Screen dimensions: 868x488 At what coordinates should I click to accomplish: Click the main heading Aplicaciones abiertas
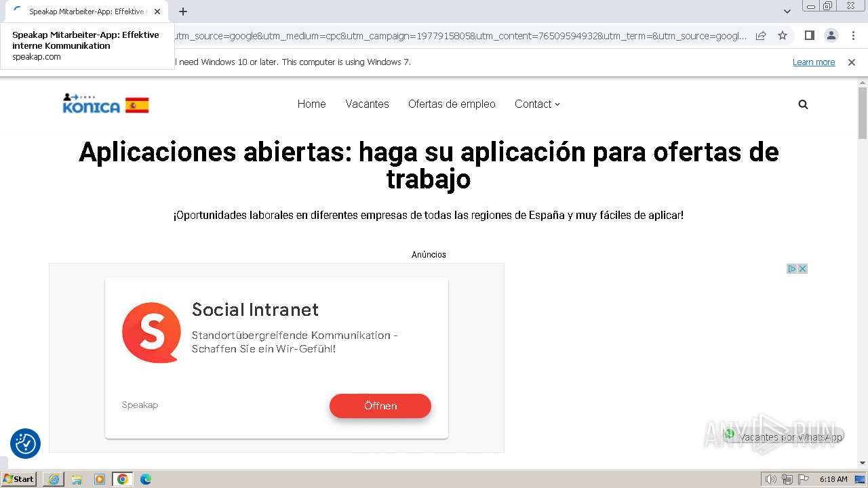tap(429, 165)
